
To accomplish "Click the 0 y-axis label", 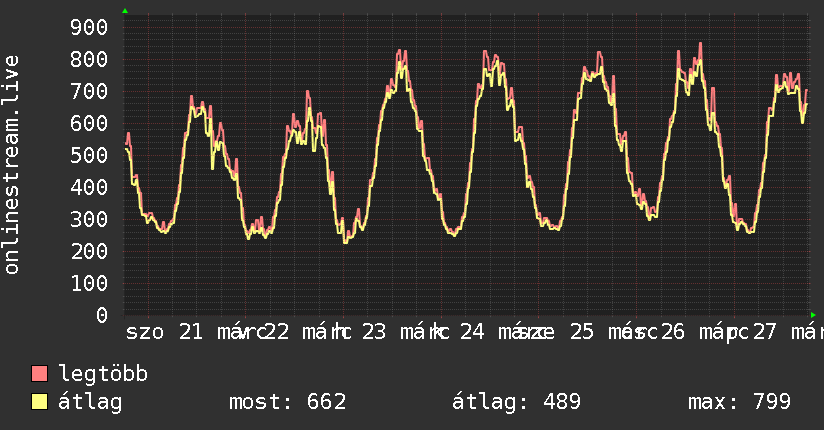I will coord(102,315).
